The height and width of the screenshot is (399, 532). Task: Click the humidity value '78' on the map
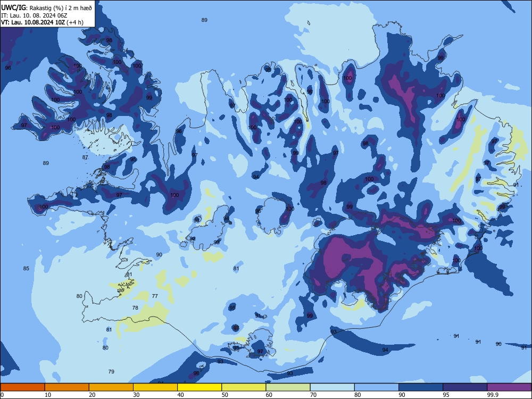(x=135, y=307)
